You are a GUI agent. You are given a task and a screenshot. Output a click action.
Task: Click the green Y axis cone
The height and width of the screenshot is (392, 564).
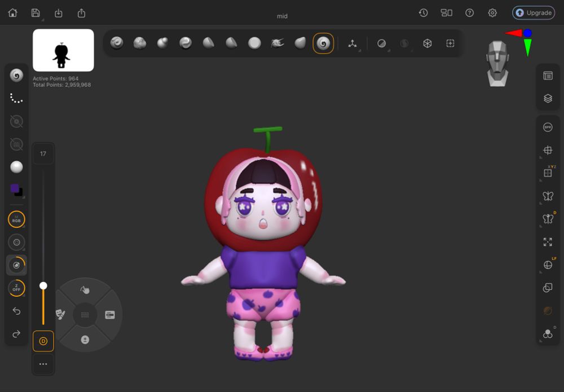tap(528, 47)
